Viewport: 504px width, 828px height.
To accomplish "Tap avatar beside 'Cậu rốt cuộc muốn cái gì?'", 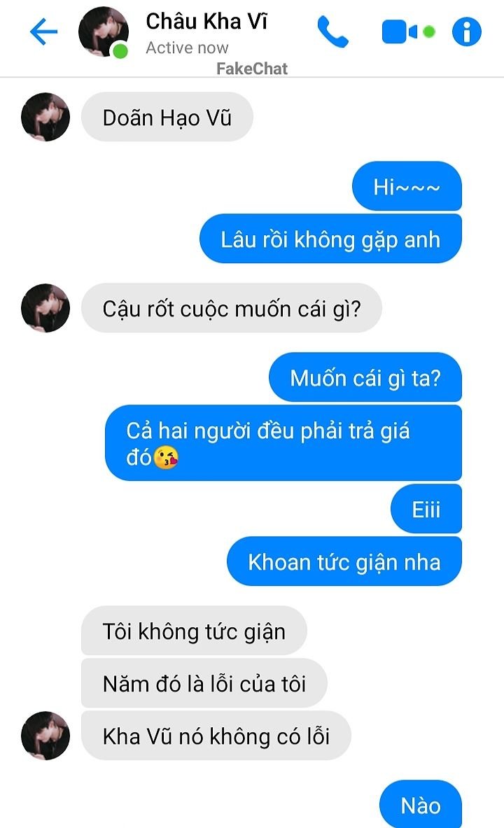I will 45,309.
